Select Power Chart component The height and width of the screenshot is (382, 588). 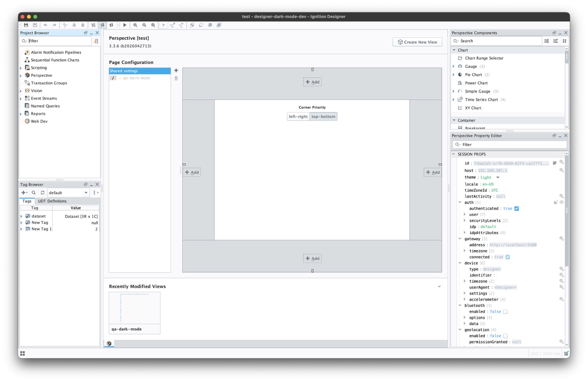[x=476, y=83]
